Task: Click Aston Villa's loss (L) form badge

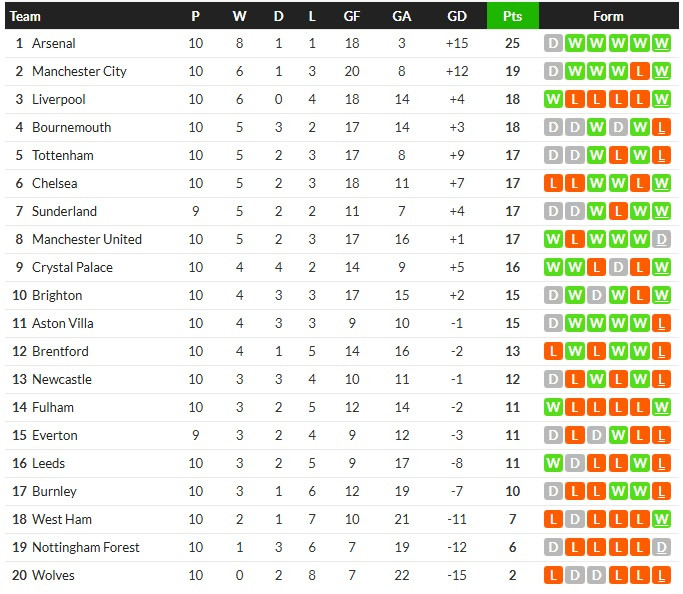Action: (662, 324)
